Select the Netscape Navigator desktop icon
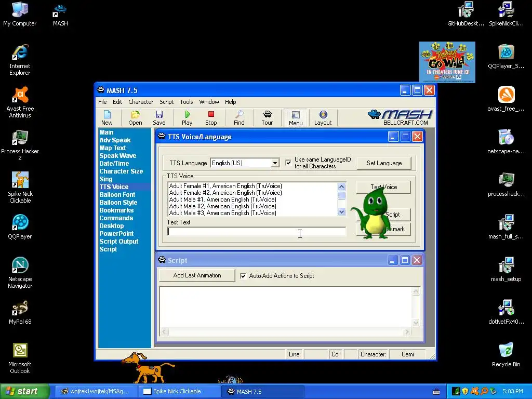This screenshot has width=532, height=399. tap(20, 273)
